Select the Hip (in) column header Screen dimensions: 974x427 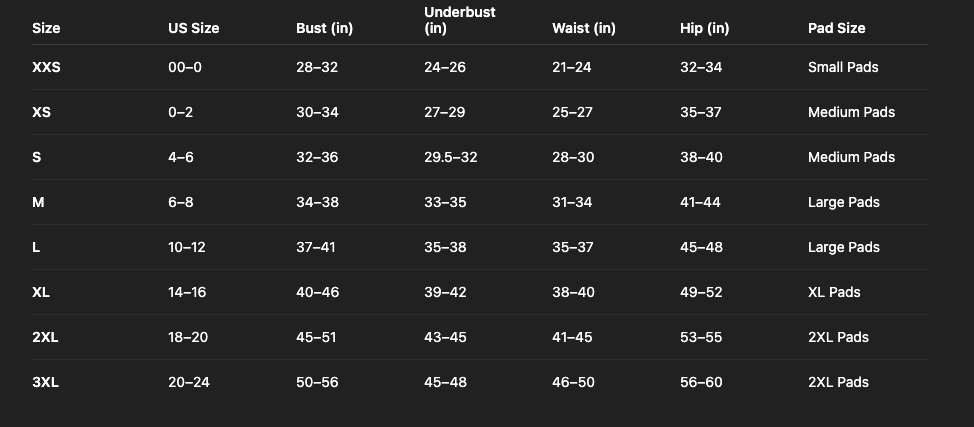click(x=704, y=28)
